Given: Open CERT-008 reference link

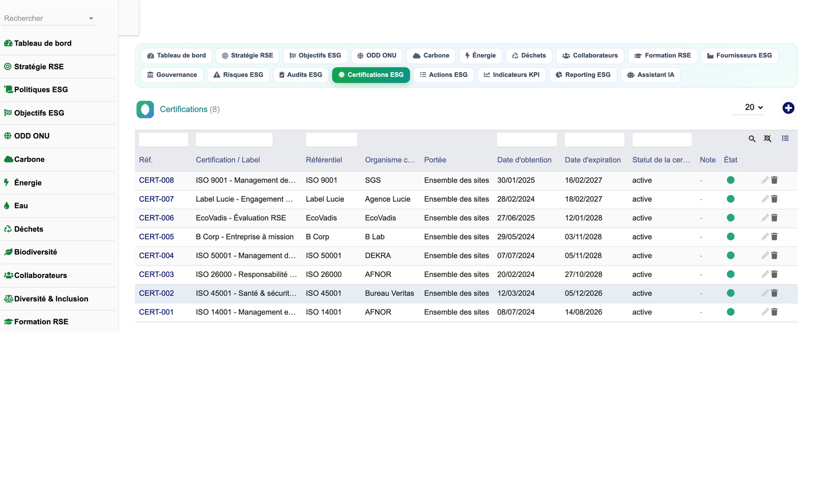Looking at the screenshot, I should coord(156,180).
